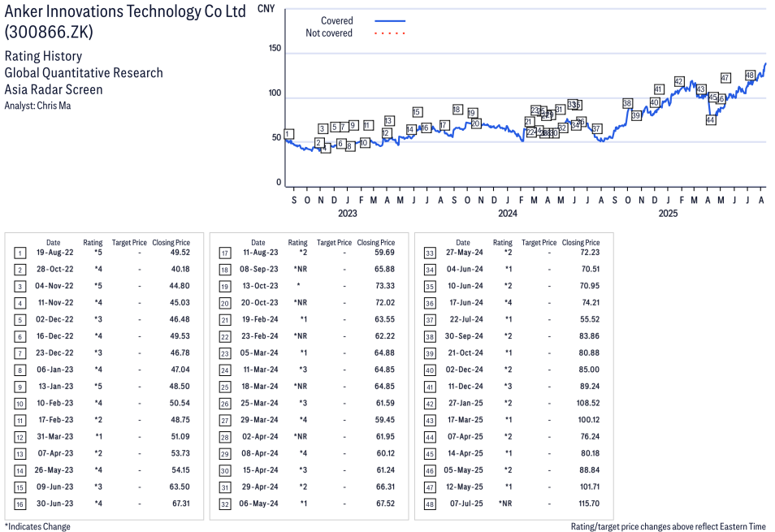
Task: Click the date 19-Feb-24
Action: pos(260,319)
